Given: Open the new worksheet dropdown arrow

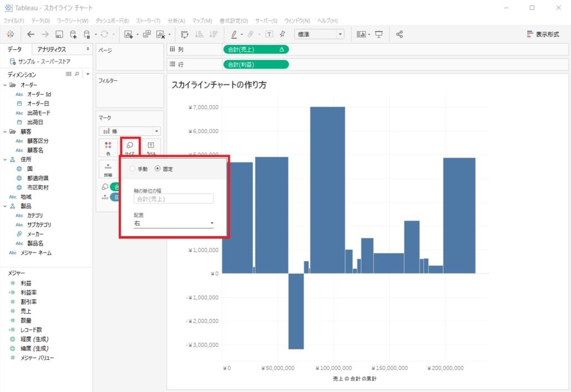Looking at the screenshot, I should [137, 35].
